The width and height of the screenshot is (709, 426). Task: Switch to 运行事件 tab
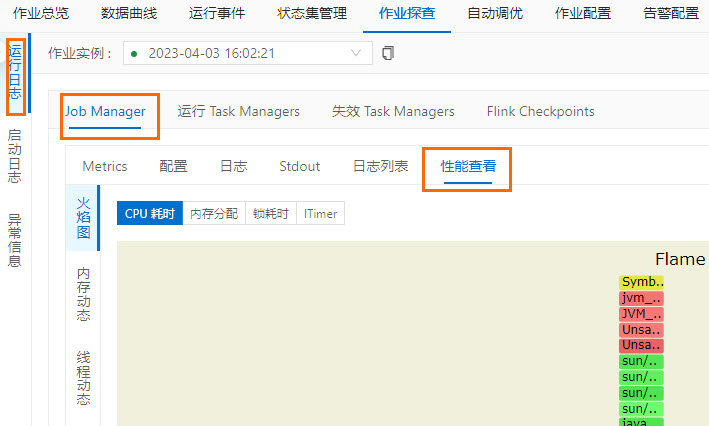pyautogui.click(x=217, y=14)
